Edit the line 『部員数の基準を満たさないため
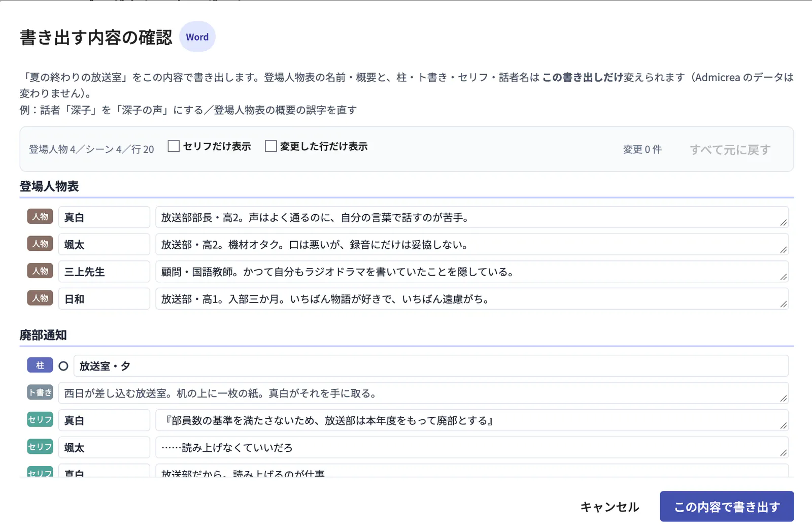 [x=472, y=420]
